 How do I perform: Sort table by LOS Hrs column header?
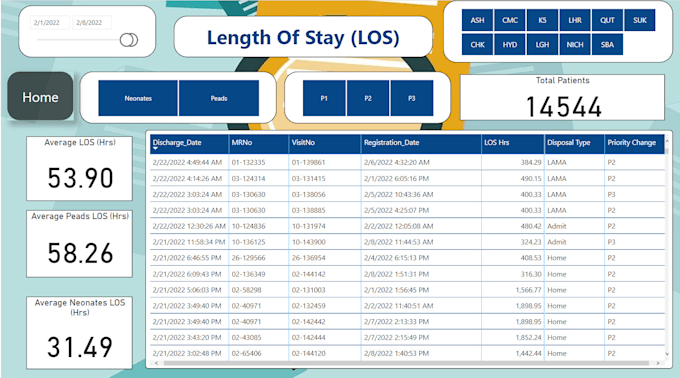click(513, 144)
